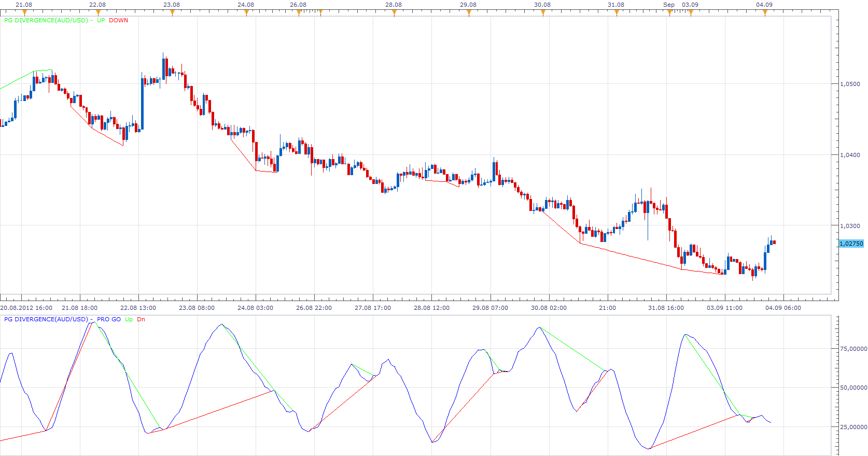Click the orange marker under 31.08
868x456 pixels.
coord(617,12)
